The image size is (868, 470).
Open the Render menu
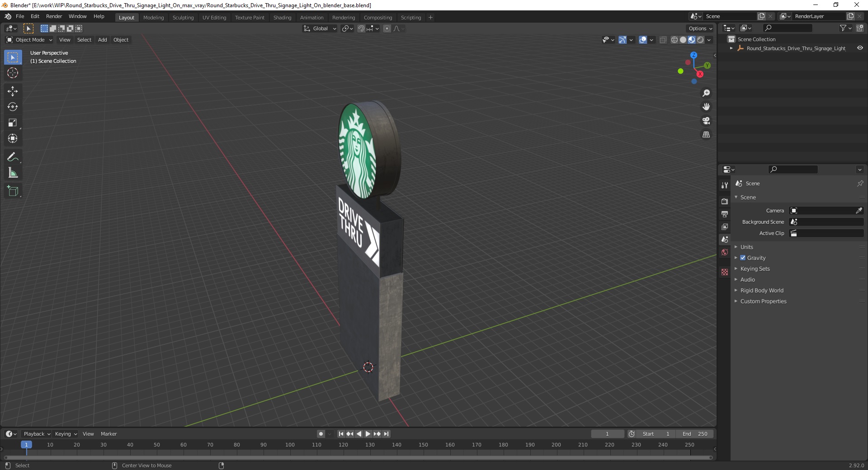click(54, 16)
